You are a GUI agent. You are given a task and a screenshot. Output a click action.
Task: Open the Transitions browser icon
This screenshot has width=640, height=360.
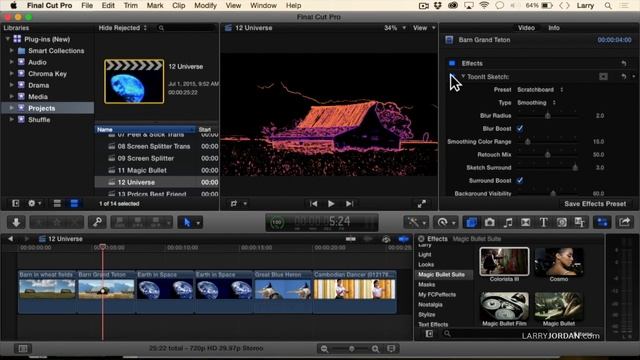pyautogui.click(x=526, y=222)
